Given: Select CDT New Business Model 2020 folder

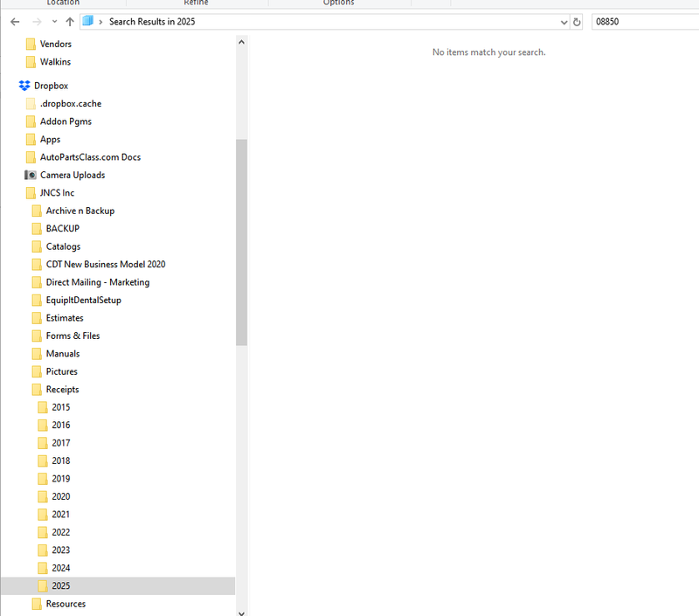Looking at the screenshot, I should pyautogui.click(x=105, y=264).
